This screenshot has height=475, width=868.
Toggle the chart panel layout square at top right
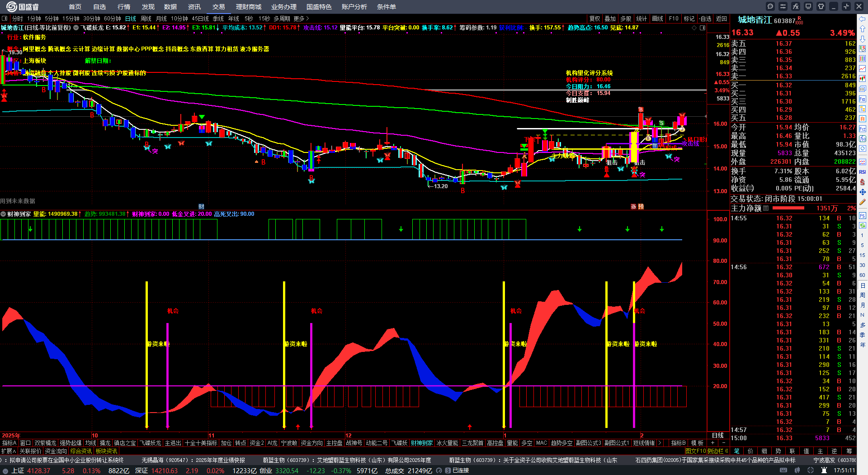703,28
